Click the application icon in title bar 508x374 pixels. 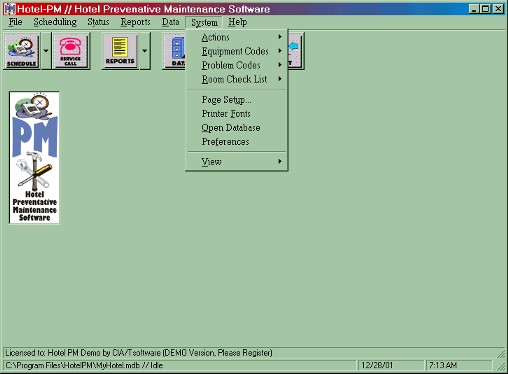click(x=9, y=9)
